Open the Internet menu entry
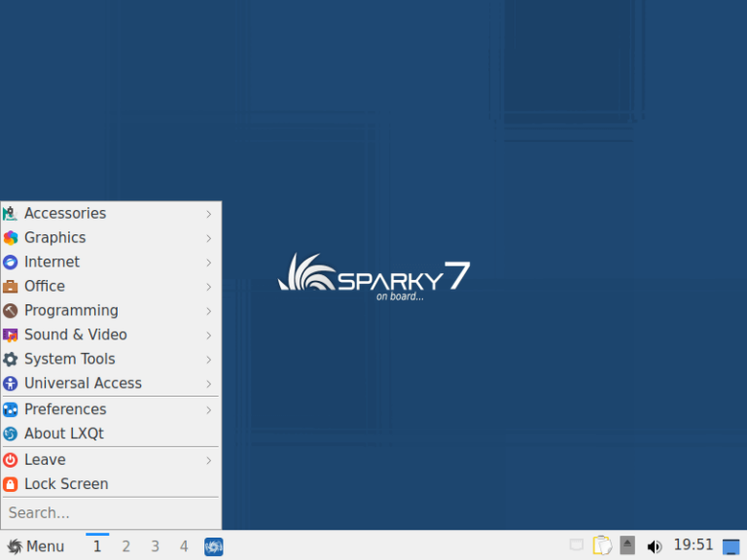Viewport: 747px width, 560px height. 111,262
